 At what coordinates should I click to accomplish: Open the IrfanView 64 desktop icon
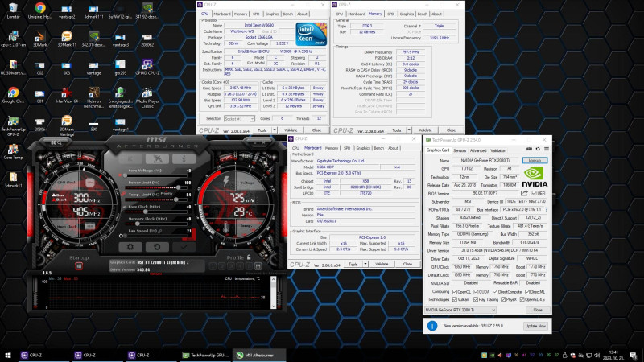point(67,95)
